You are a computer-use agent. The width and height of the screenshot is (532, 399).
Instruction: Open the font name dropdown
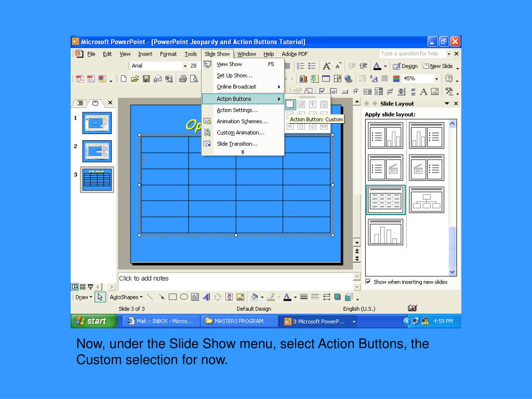tap(185, 66)
